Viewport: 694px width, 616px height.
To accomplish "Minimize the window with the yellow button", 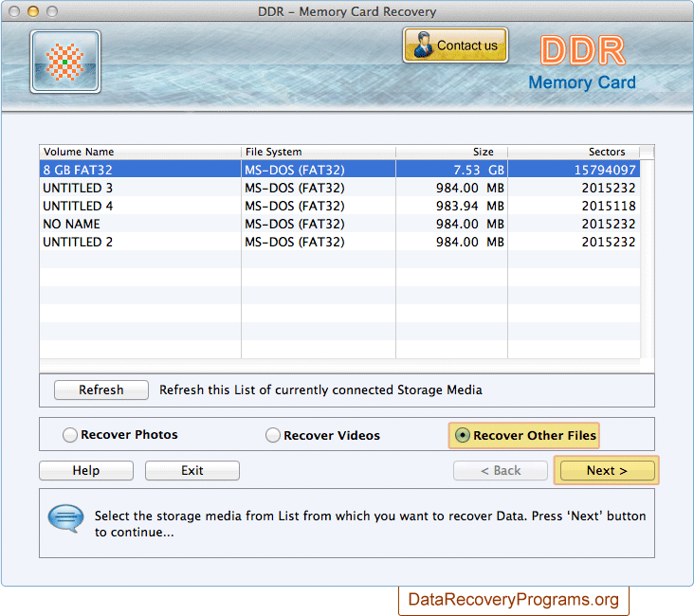I will tap(33, 11).
